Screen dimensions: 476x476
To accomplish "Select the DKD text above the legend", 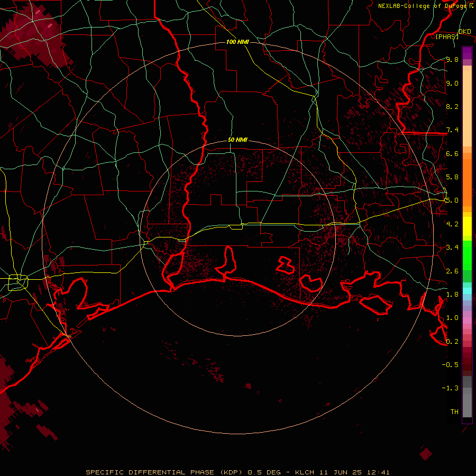I will pos(465,32).
